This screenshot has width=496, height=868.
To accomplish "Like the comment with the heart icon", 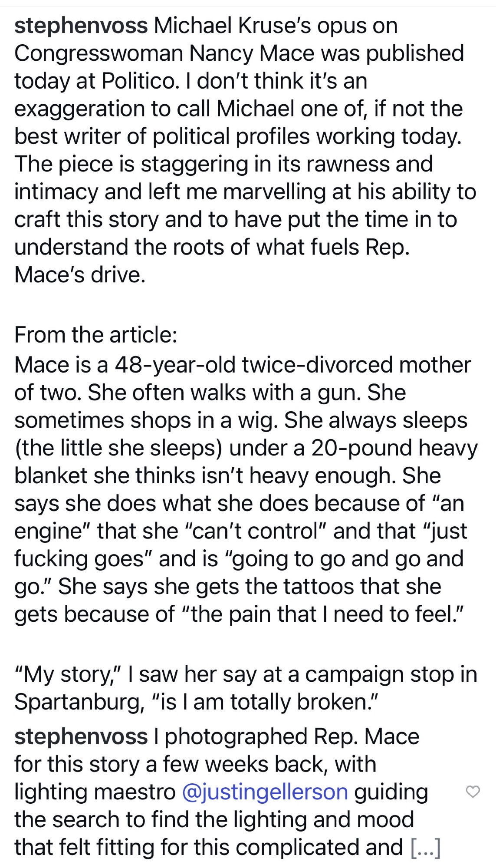I will click(473, 792).
